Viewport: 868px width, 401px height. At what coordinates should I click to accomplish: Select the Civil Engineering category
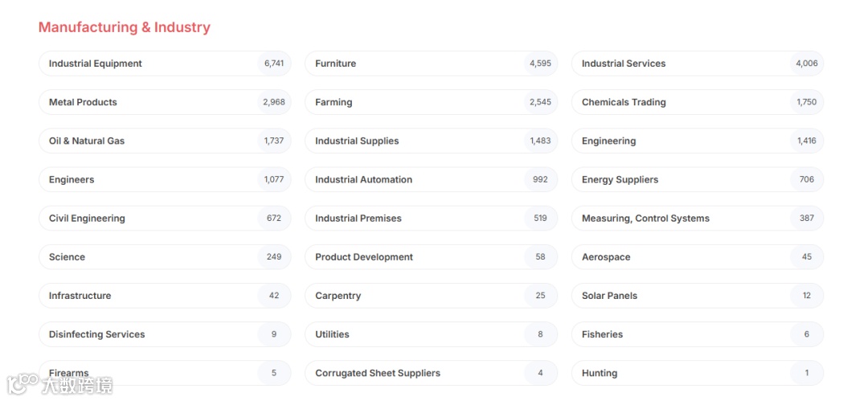pyautogui.click(x=87, y=218)
